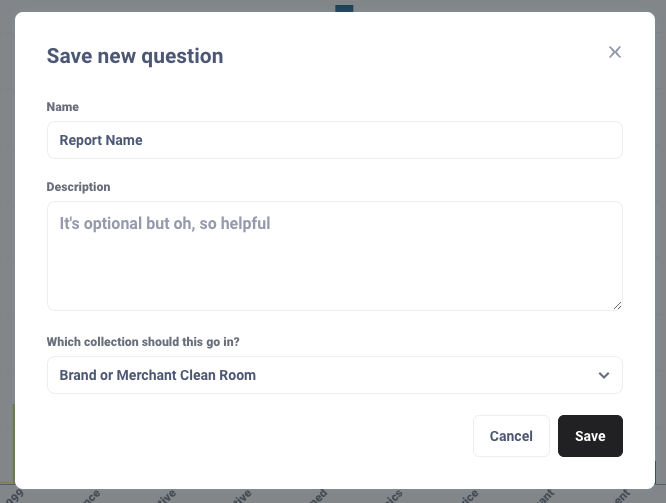
Task: Click the Report Name input field
Action: 334,140
